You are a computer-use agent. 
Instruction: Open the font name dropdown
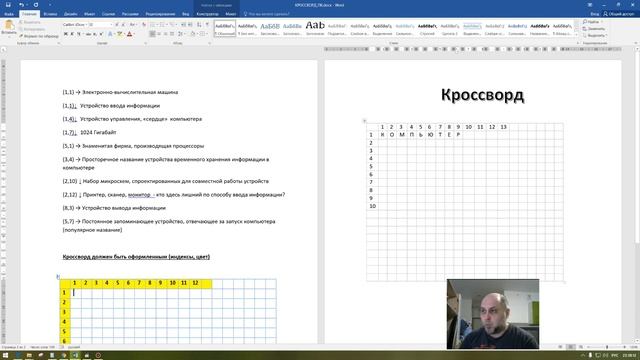pyautogui.click(x=87, y=25)
